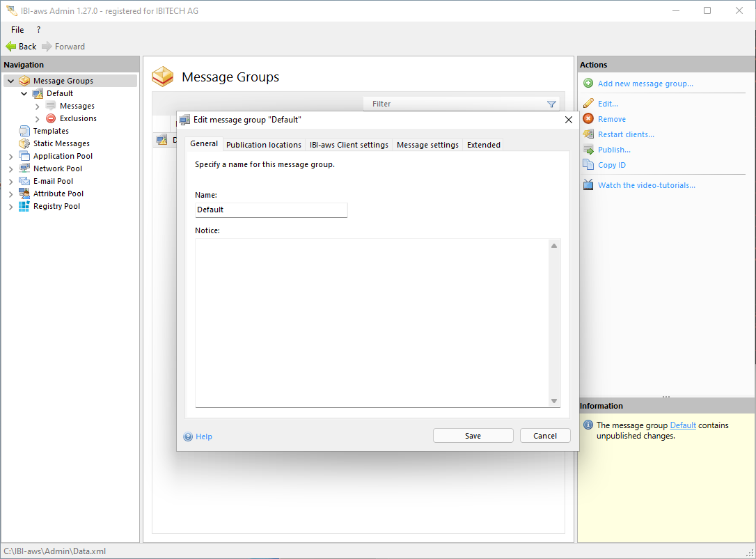Expand the Messages tree node
The image size is (756, 559).
38,107
